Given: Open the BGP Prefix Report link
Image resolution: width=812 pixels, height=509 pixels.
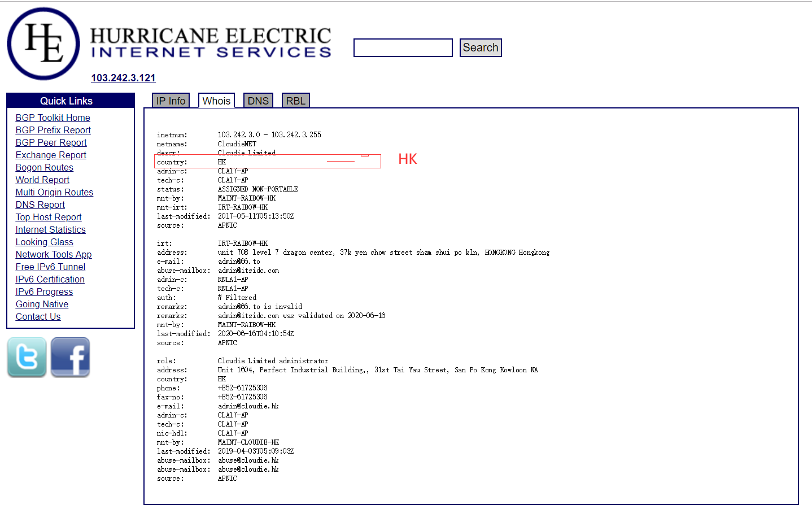Looking at the screenshot, I should 53,130.
